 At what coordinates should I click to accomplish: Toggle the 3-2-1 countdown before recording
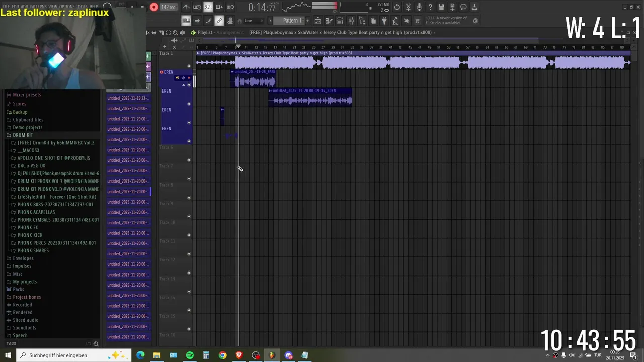[208, 7]
